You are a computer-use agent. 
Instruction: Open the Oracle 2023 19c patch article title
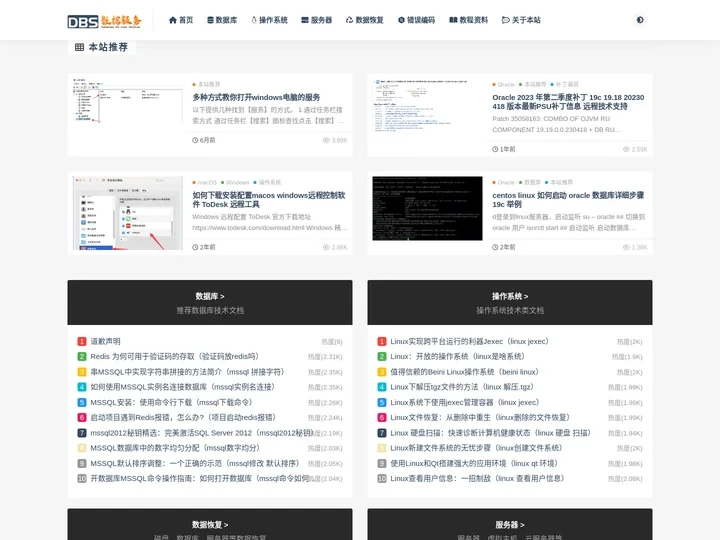(x=568, y=102)
